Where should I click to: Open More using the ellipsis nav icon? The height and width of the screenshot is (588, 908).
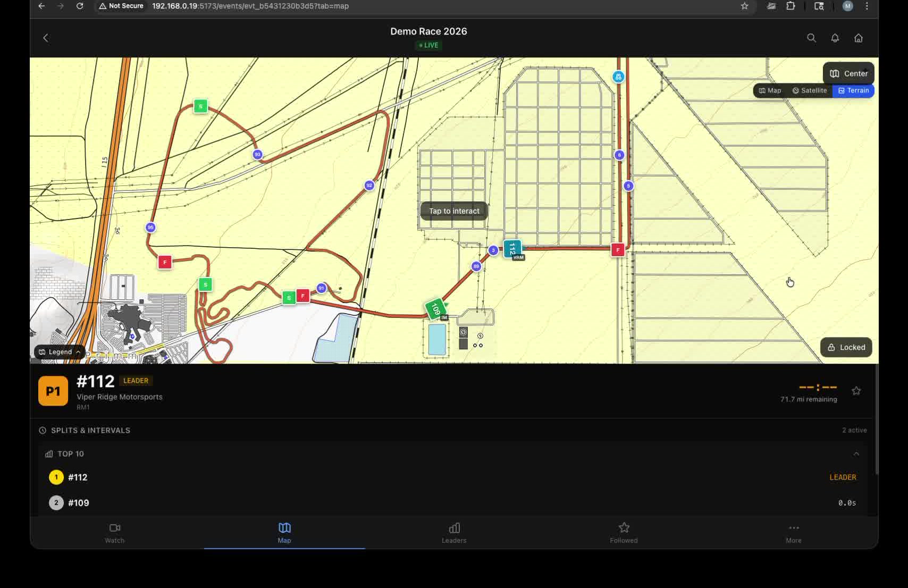[793, 532]
